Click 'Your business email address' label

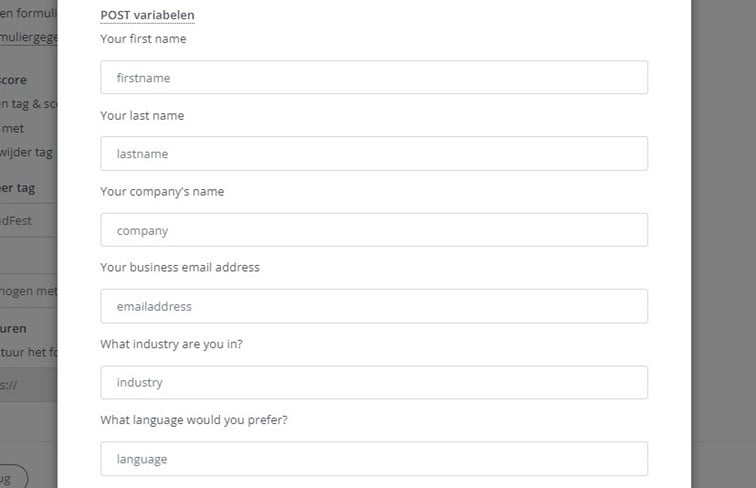(x=180, y=267)
